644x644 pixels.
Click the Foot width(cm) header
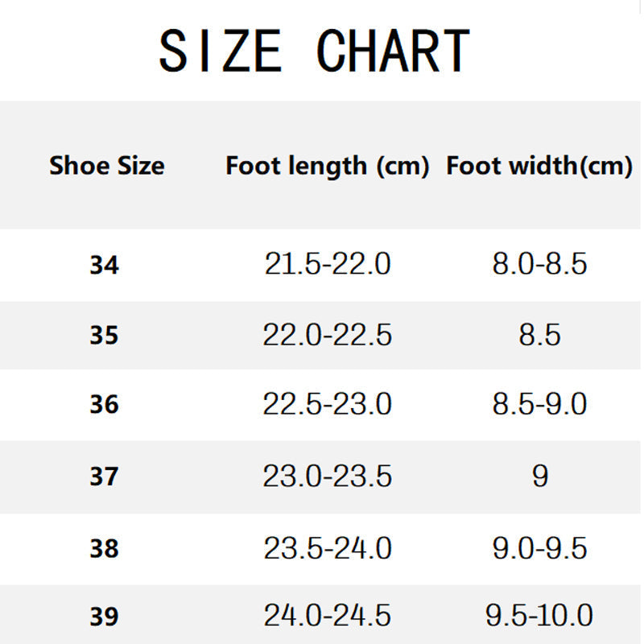pyautogui.click(x=539, y=167)
